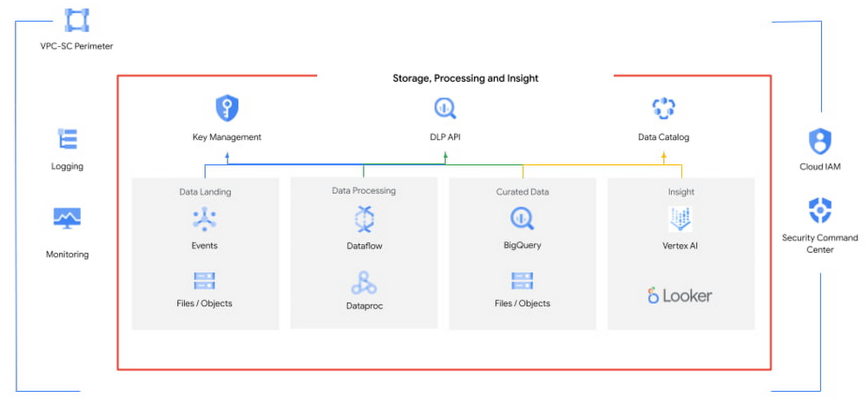The image size is (868, 404).
Task: Click the 'Data Processing' heading
Action: click(x=364, y=190)
